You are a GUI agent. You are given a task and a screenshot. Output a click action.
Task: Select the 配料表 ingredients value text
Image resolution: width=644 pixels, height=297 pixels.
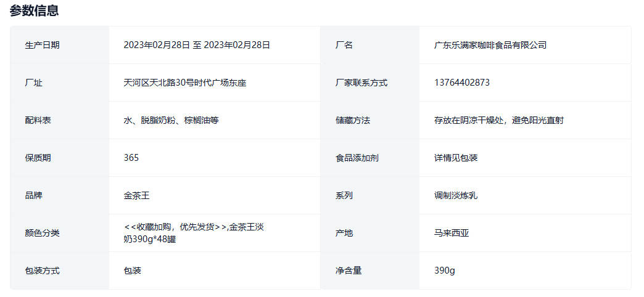pos(171,120)
